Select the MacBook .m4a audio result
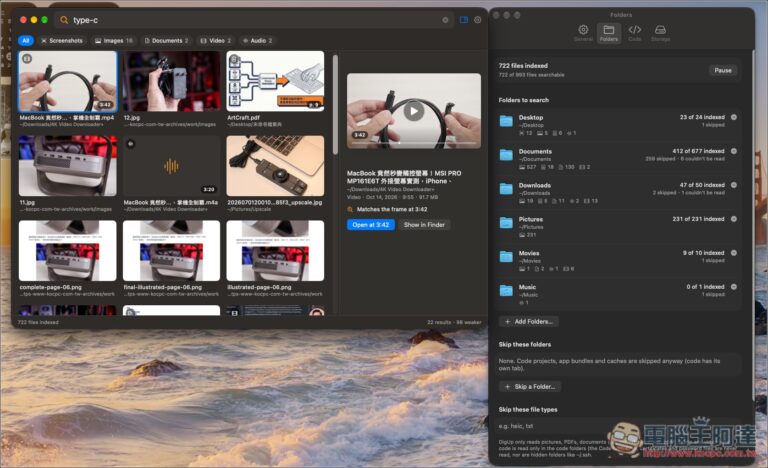The image size is (768, 468). pos(171,166)
